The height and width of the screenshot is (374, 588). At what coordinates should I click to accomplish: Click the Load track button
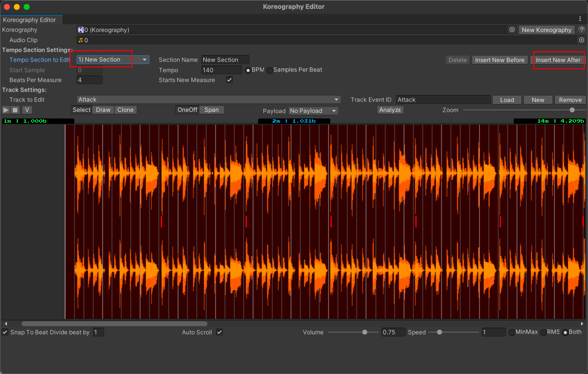point(507,100)
